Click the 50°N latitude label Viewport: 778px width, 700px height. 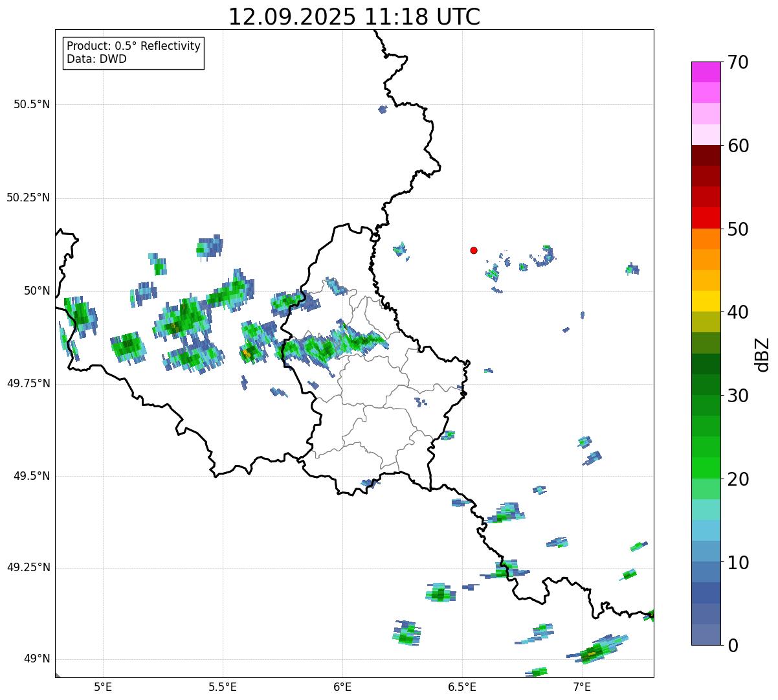click(37, 291)
